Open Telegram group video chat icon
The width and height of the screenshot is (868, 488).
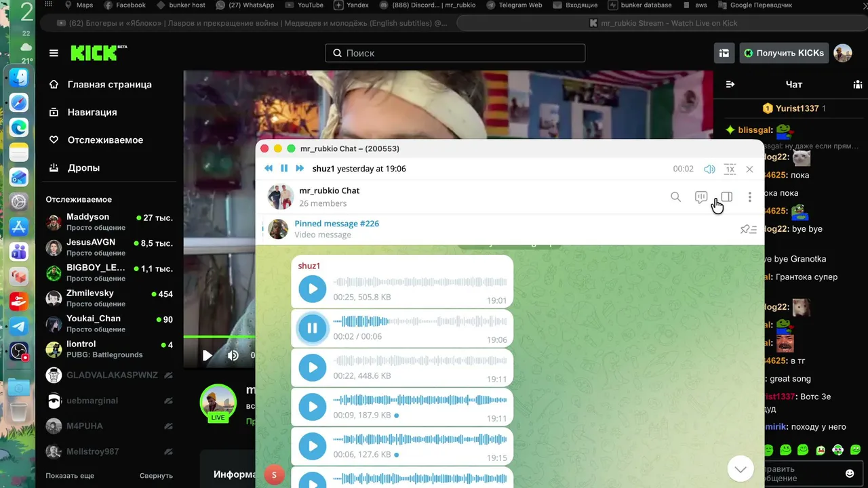pos(701,197)
